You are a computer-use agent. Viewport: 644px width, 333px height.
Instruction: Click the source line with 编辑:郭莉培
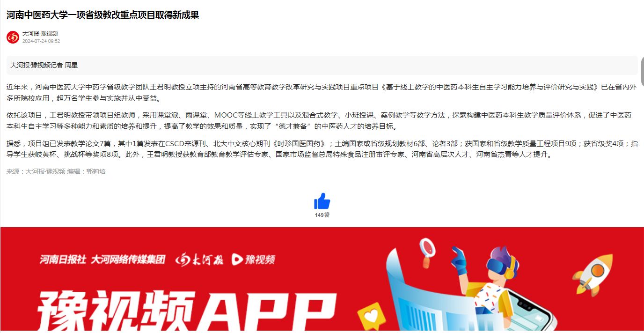click(56, 172)
